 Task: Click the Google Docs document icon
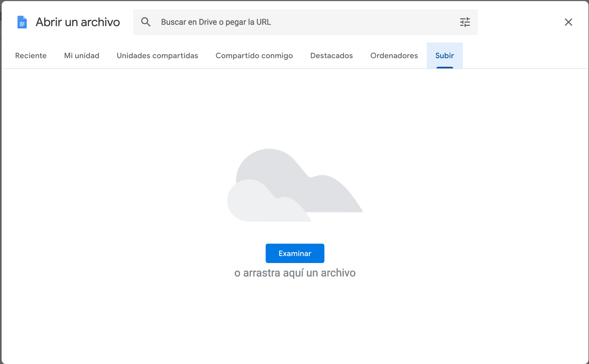coord(22,22)
